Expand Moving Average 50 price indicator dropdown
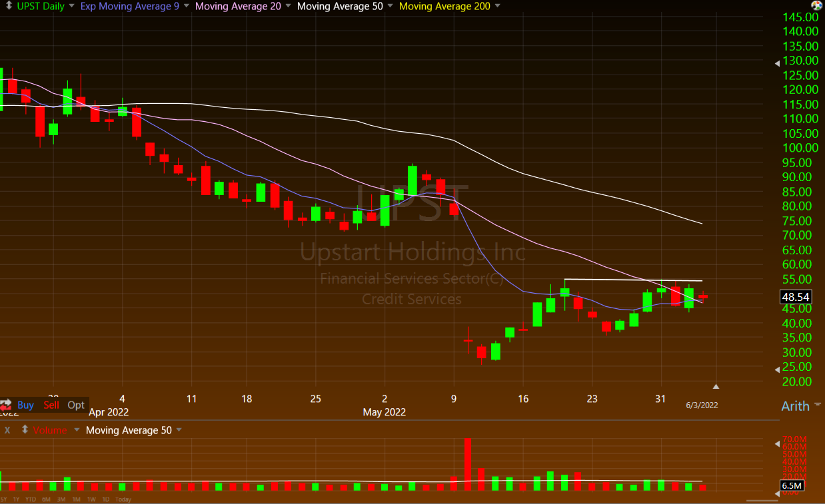This screenshot has height=504, width=825. point(390,6)
